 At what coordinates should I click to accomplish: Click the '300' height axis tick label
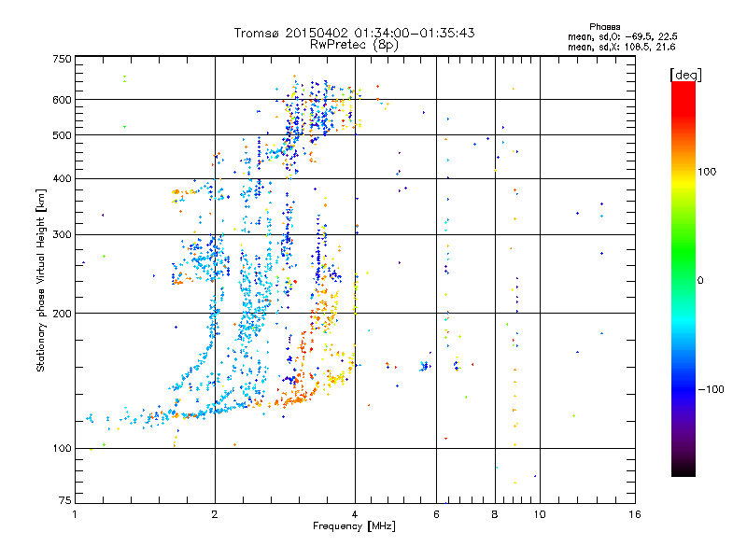(x=62, y=235)
